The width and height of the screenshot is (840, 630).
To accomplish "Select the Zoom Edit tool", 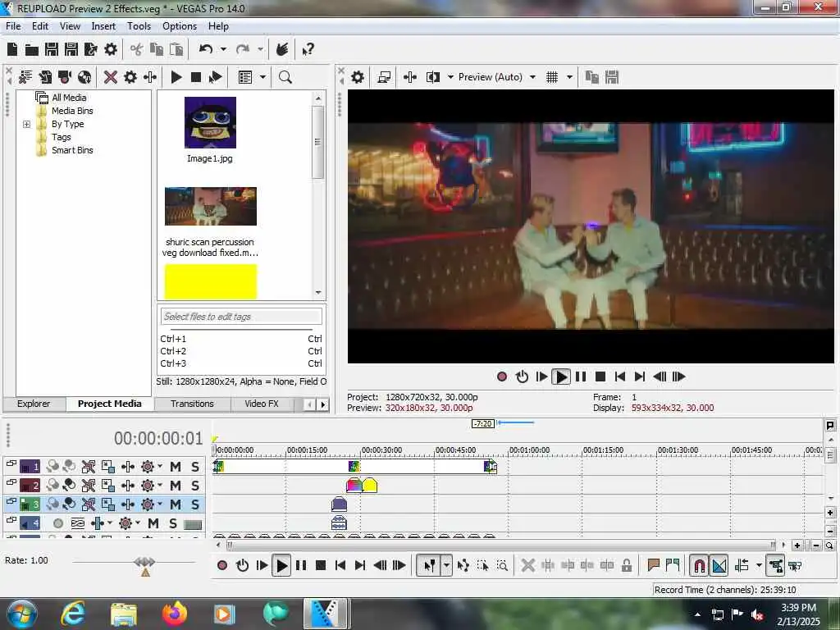I will pyautogui.click(x=503, y=565).
